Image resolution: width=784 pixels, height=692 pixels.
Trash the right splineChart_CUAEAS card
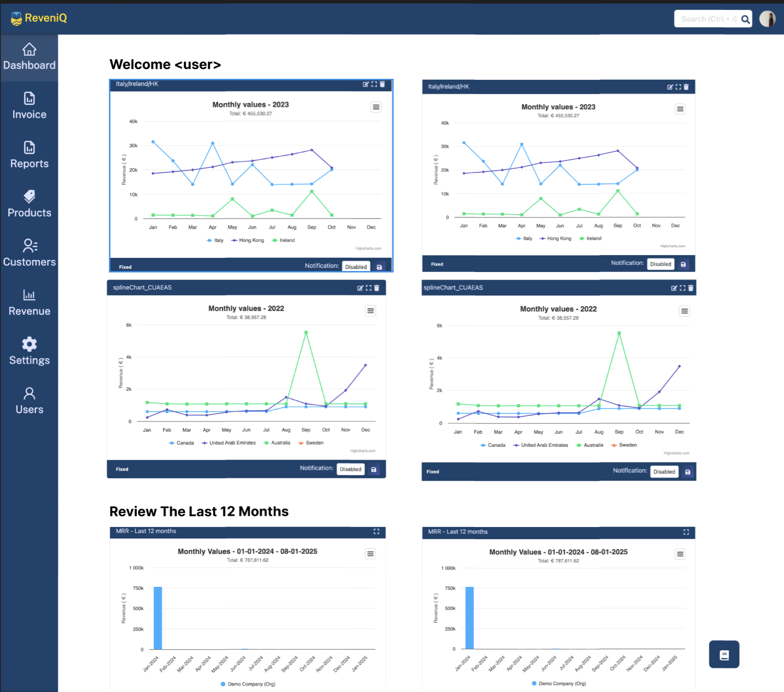pos(691,288)
